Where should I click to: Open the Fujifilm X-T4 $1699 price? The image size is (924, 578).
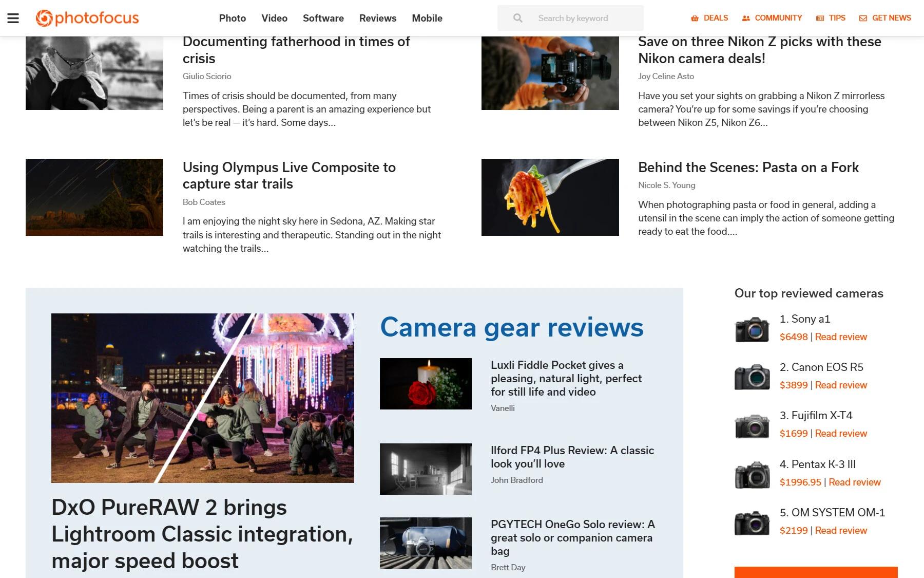pyautogui.click(x=794, y=433)
